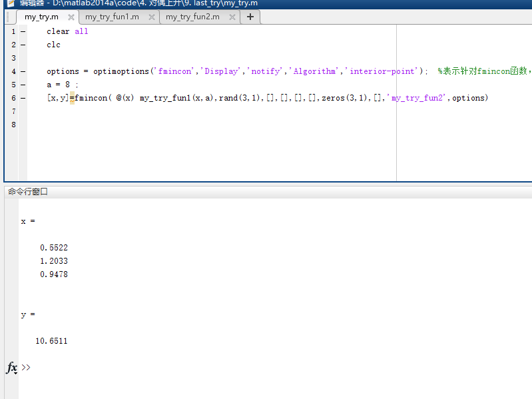This screenshot has width=532, height=399.
Task: Select the my_try.m tab
Action: click(x=41, y=17)
